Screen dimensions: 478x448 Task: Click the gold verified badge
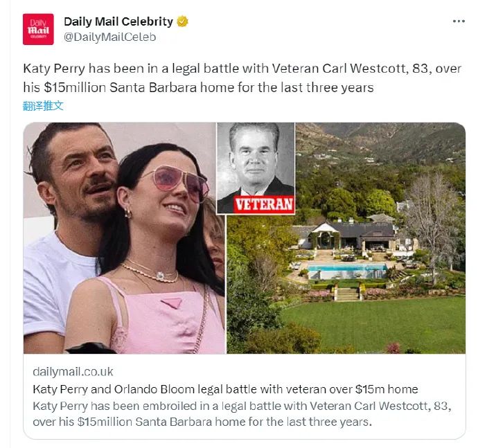point(182,21)
